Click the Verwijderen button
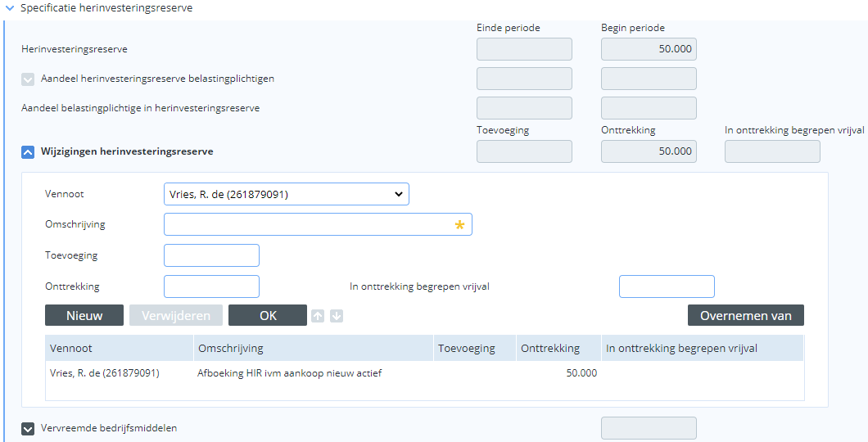 click(x=176, y=315)
